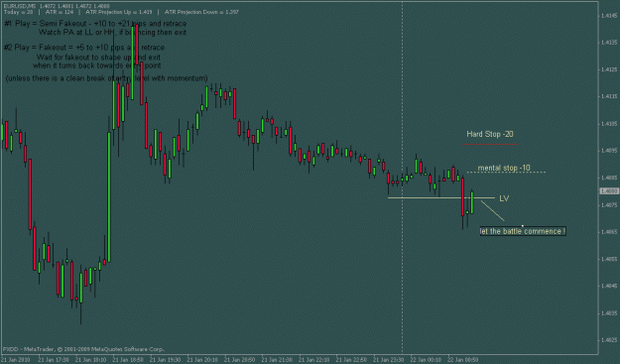The image size is (620, 364).
Task: Click the current price tag on price axis
Action: point(609,191)
